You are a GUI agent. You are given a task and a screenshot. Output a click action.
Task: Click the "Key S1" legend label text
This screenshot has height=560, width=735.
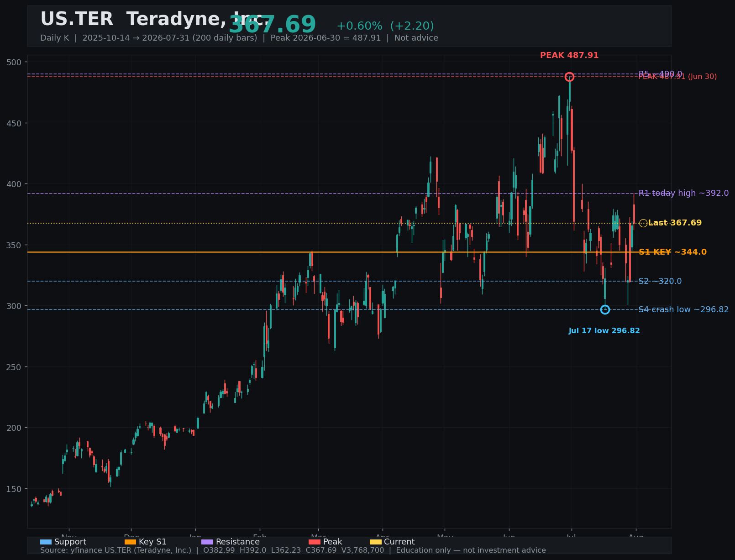[152, 542]
